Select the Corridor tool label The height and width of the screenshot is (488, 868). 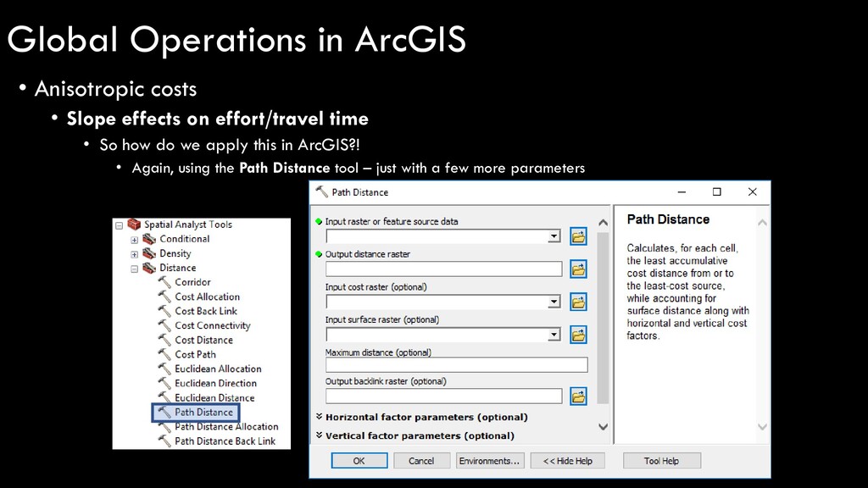coord(192,282)
